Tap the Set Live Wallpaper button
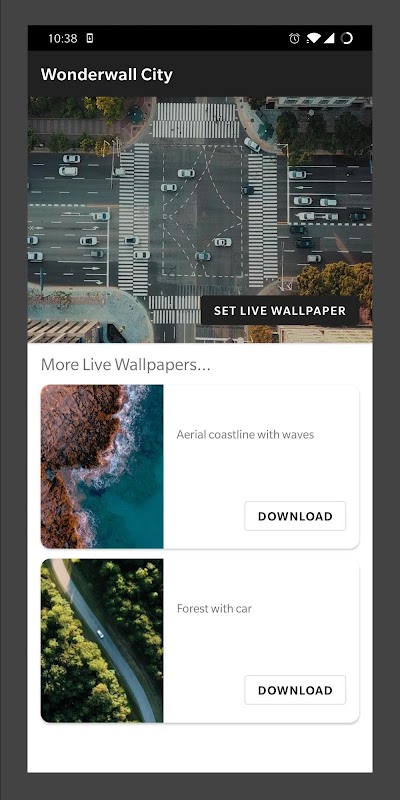The width and height of the screenshot is (400, 800). tap(280, 310)
